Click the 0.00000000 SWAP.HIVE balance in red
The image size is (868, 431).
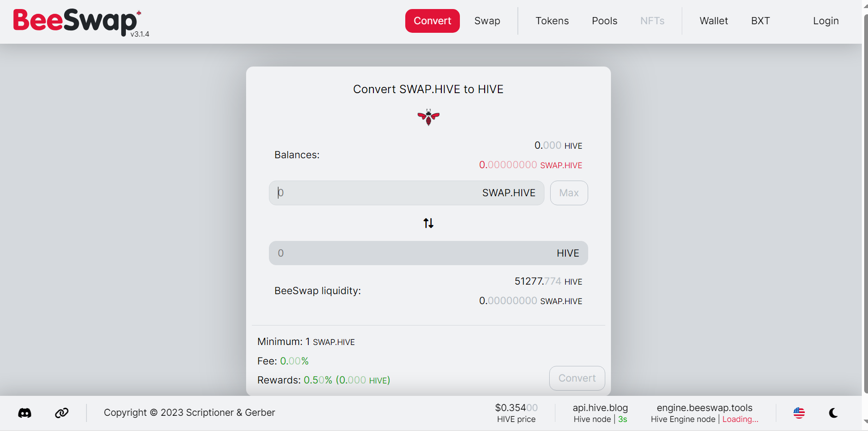click(531, 165)
